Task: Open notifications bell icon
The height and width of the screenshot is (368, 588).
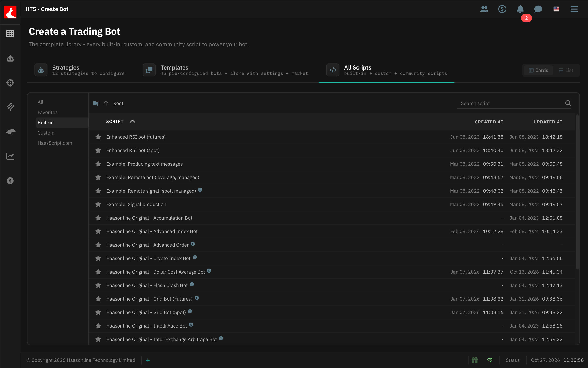Action: pyautogui.click(x=520, y=9)
